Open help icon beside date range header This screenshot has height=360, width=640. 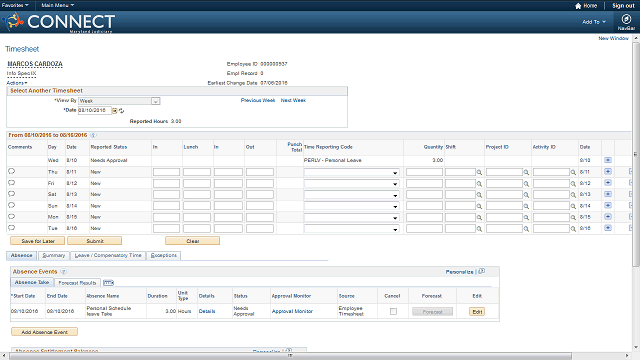(93, 135)
